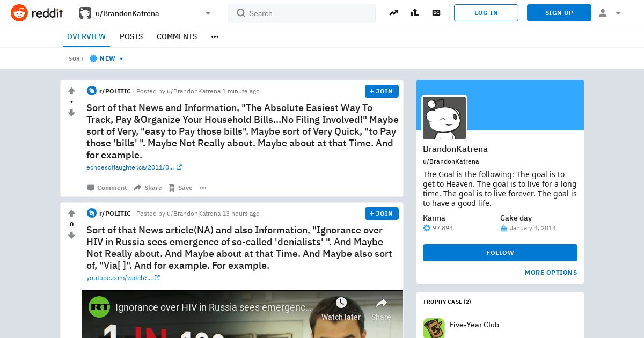
Task: Open the RT channel logo on video
Action: tap(99, 307)
